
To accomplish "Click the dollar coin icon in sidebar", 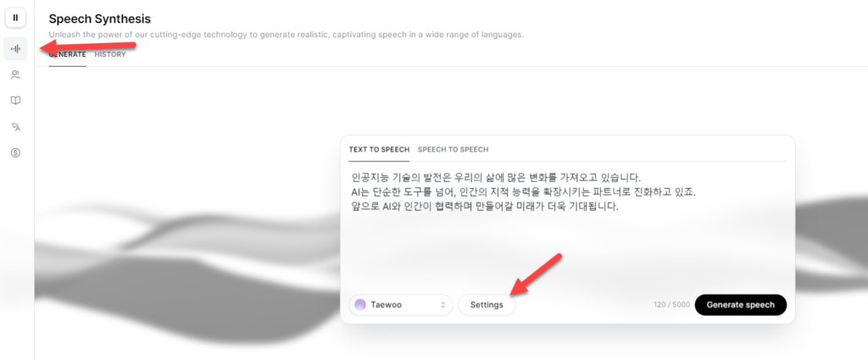I will point(15,153).
